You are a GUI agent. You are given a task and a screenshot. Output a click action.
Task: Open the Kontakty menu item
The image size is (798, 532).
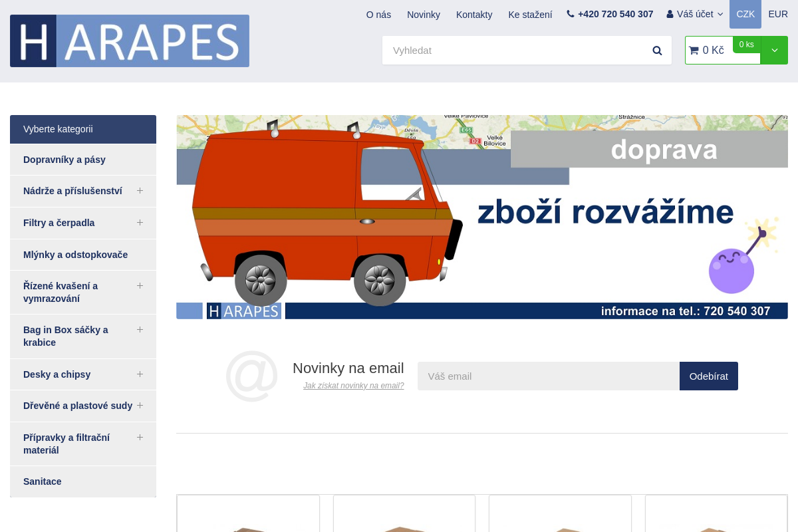point(474,14)
